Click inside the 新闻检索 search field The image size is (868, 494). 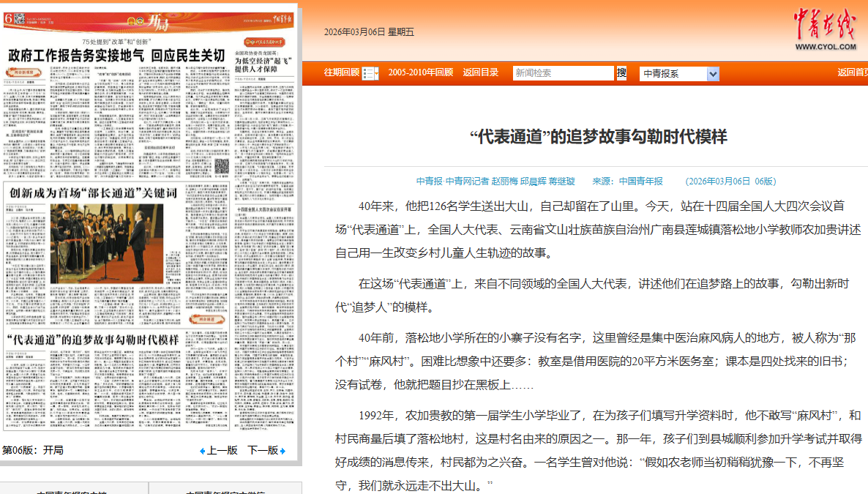tap(562, 73)
